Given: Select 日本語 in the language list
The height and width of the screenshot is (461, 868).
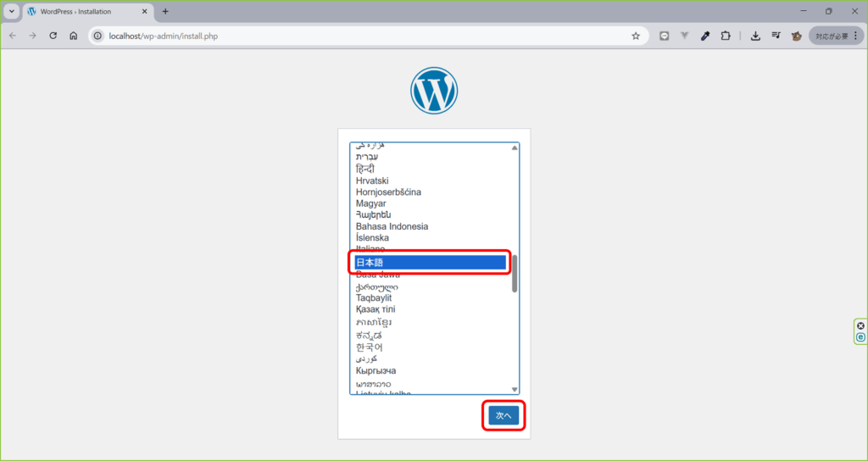Looking at the screenshot, I should pyautogui.click(x=428, y=263).
